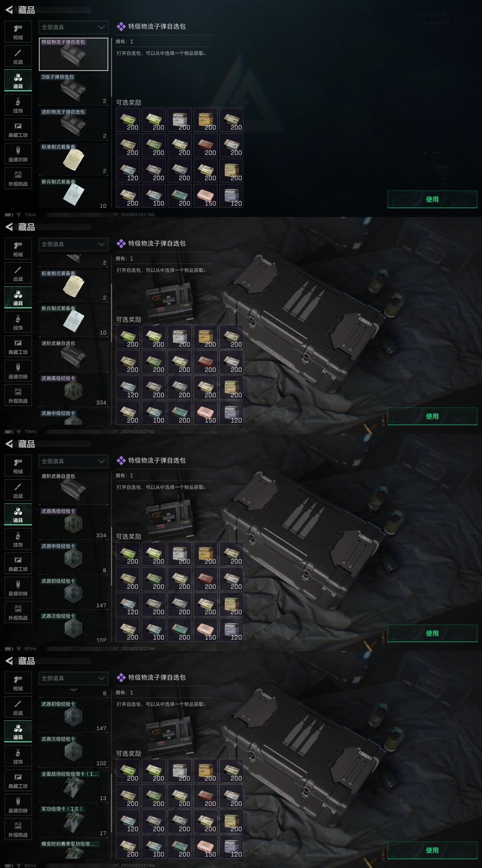Open 全部道具 dropdown directly above 进阶武器自选包

click(x=74, y=461)
